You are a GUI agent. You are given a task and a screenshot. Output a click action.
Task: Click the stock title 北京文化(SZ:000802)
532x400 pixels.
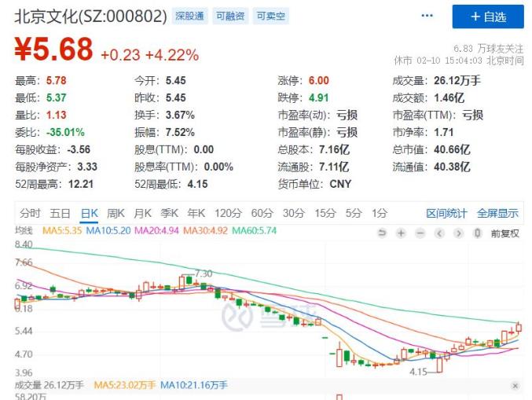click(91, 16)
